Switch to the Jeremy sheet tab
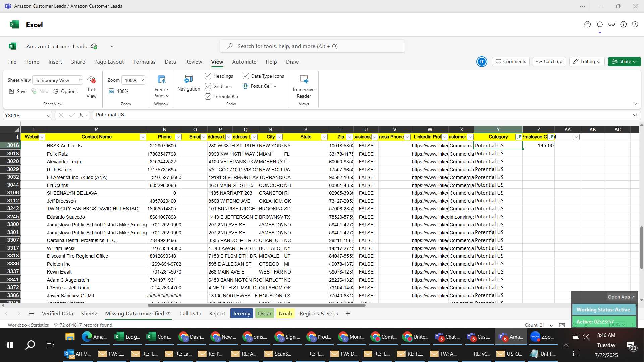Image resolution: width=644 pixels, height=362 pixels. [241, 314]
